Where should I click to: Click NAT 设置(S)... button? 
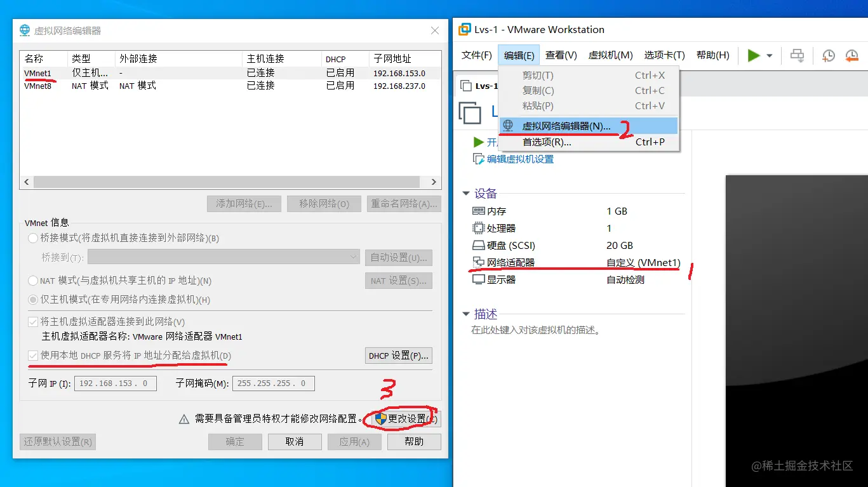pos(399,281)
